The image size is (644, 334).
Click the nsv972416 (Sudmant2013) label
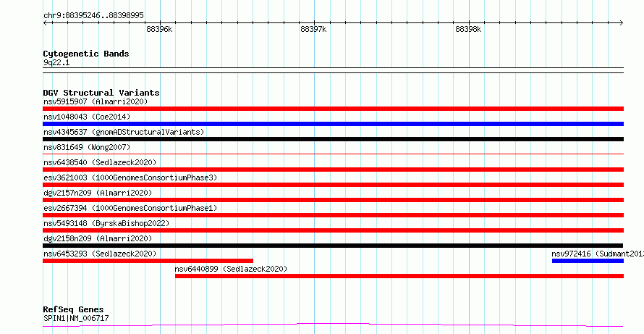pyautogui.click(x=598, y=254)
